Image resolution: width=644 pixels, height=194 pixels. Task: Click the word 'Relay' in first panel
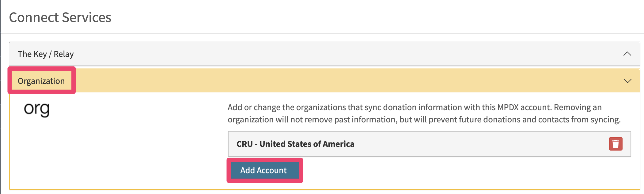pos(64,54)
